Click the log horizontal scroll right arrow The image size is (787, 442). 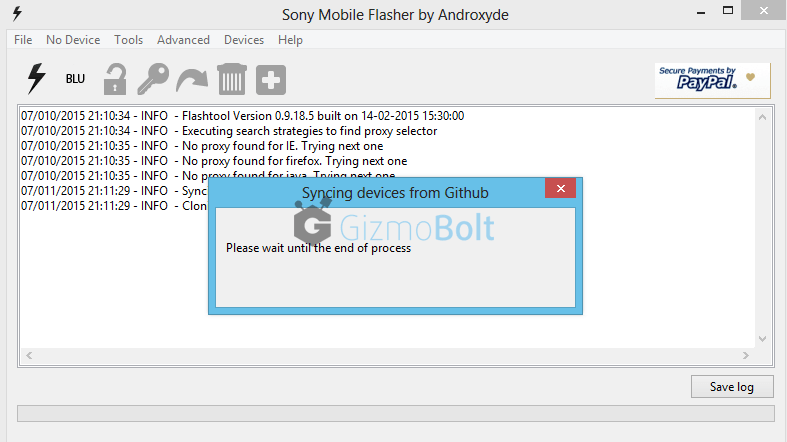pos(746,355)
